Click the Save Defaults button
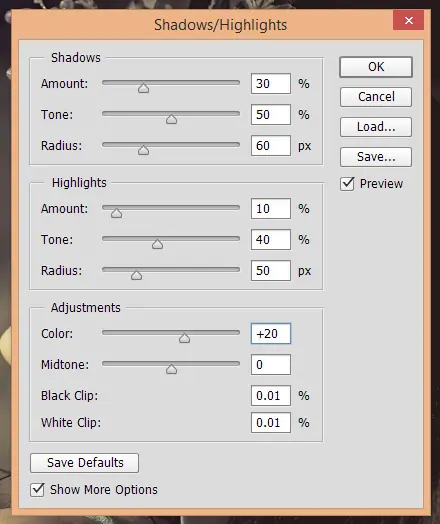Screen dimensions: 440x524 (85, 463)
